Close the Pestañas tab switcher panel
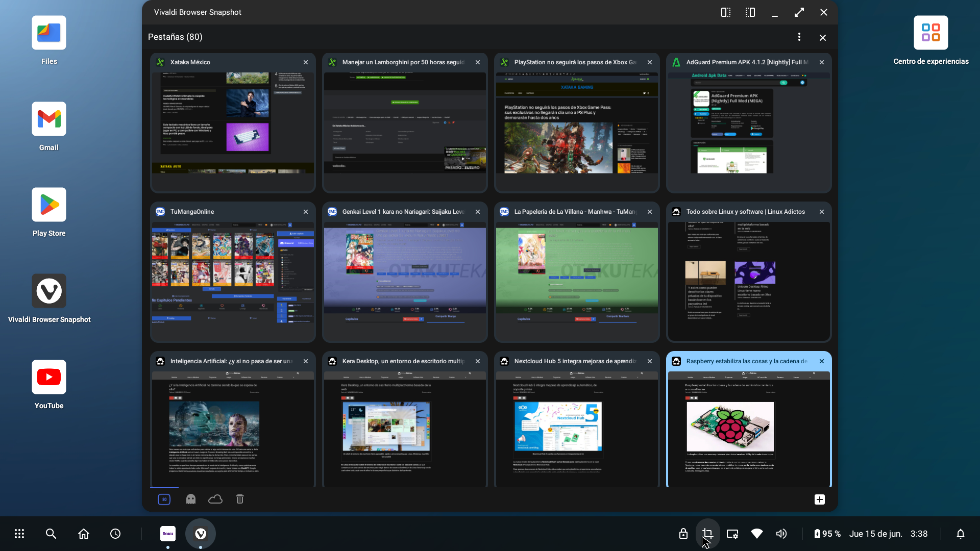The width and height of the screenshot is (980, 551). 823,37
